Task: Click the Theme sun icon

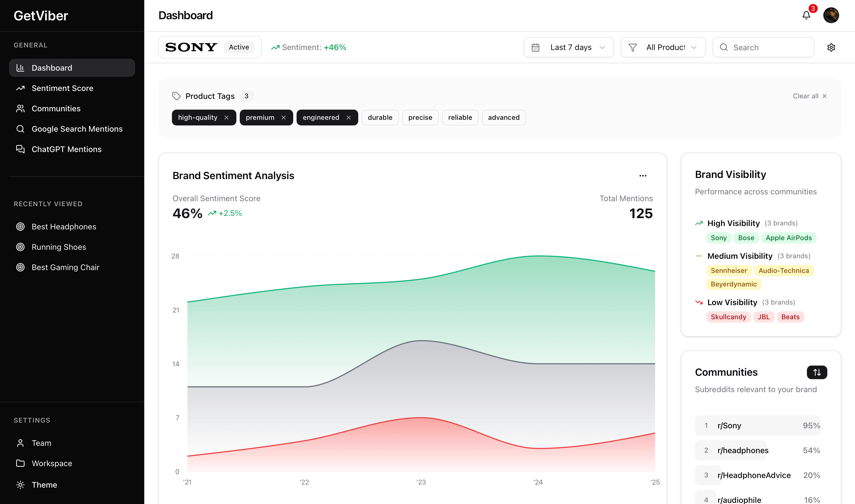Action: pos(20,485)
